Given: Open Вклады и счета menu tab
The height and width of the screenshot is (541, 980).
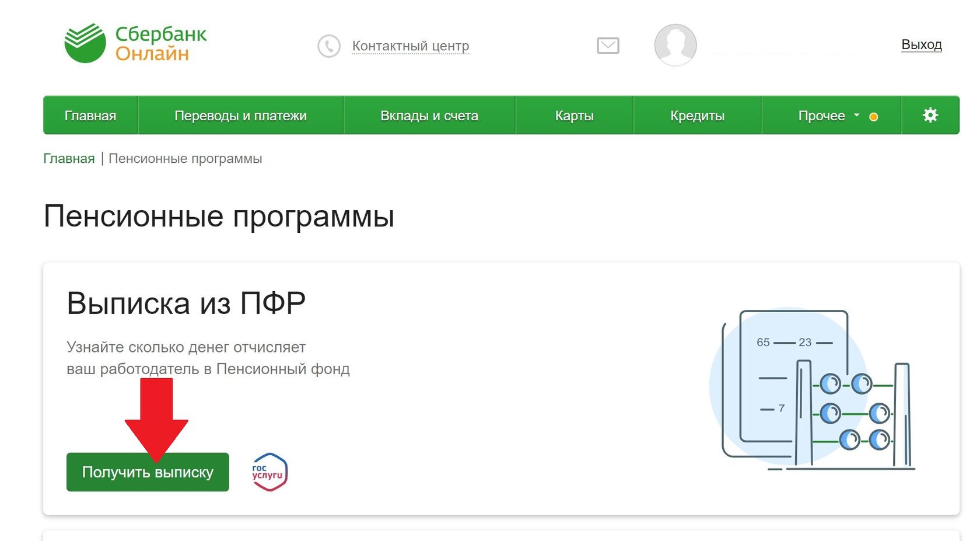Looking at the screenshot, I should (429, 116).
